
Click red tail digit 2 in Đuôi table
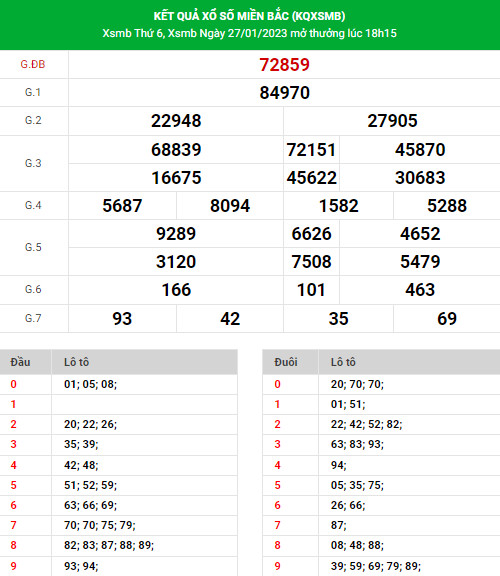[277, 424]
